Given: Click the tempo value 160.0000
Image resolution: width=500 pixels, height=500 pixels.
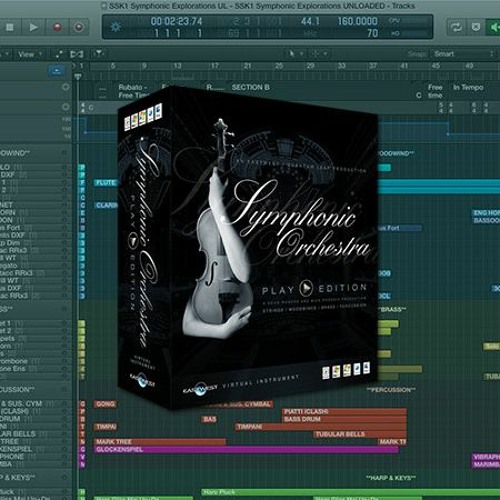Looking at the screenshot, I should click(x=358, y=22).
